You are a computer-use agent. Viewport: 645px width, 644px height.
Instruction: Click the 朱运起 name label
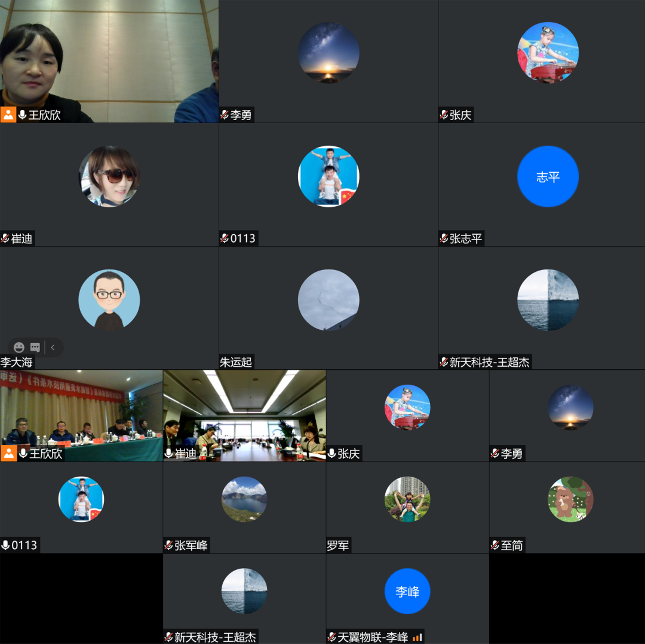coord(236,362)
